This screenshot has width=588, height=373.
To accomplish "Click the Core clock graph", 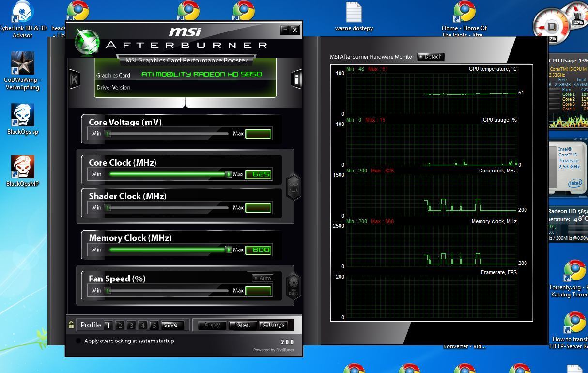I will click(431, 195).
